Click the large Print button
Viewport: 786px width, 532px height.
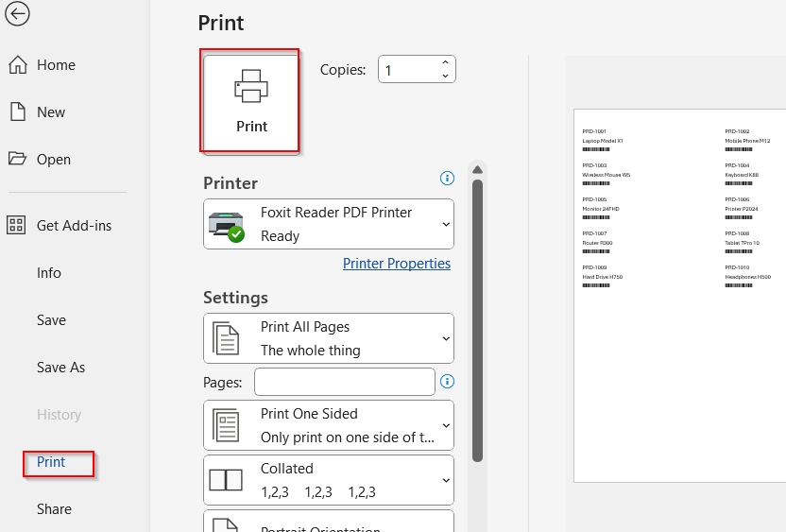(251, 104)
